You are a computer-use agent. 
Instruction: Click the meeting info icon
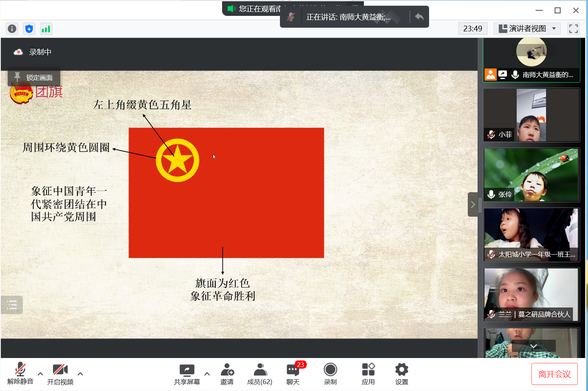pos(12,29)
